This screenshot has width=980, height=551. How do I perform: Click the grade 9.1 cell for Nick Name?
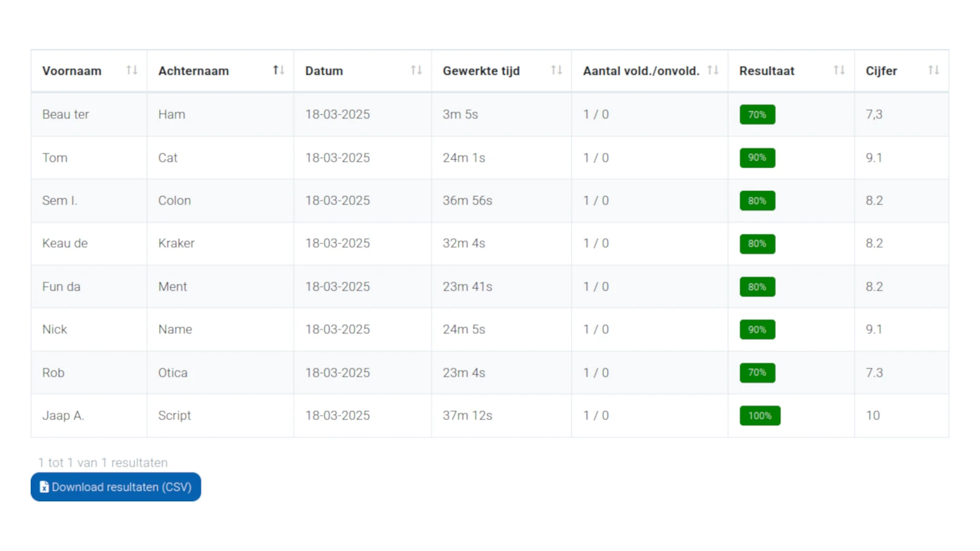tap(873, 329)
